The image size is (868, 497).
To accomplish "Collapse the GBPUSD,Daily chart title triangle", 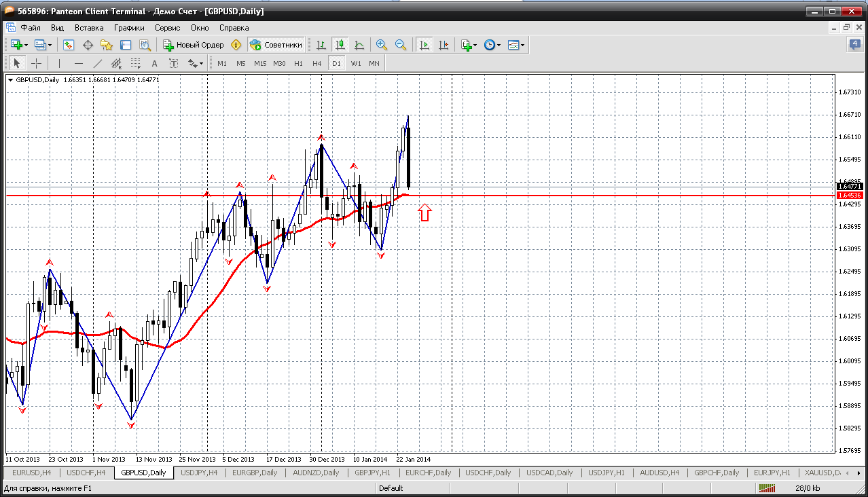I will coord(11,80).
